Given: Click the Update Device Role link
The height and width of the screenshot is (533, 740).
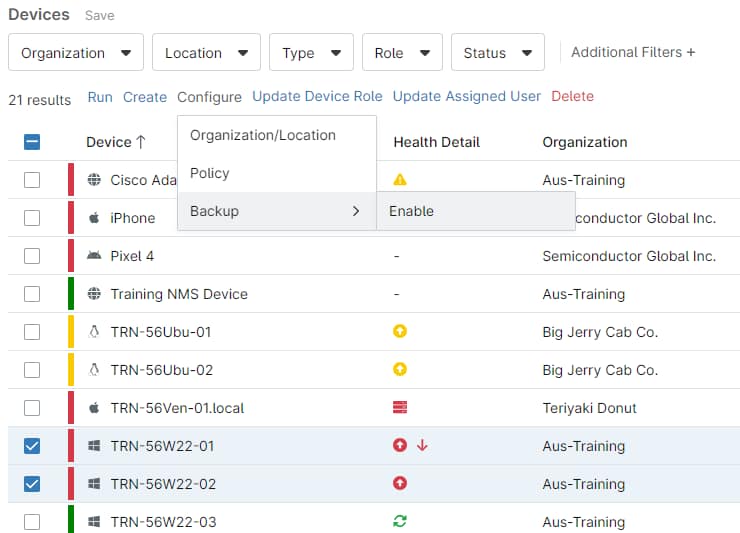Looking at the screenshot, I should coord(317,97).
